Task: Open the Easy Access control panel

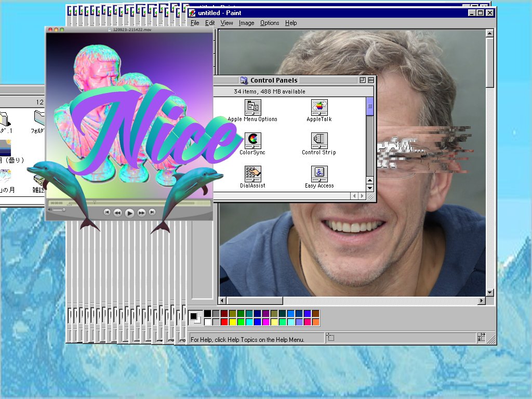Action: (318, 174)
